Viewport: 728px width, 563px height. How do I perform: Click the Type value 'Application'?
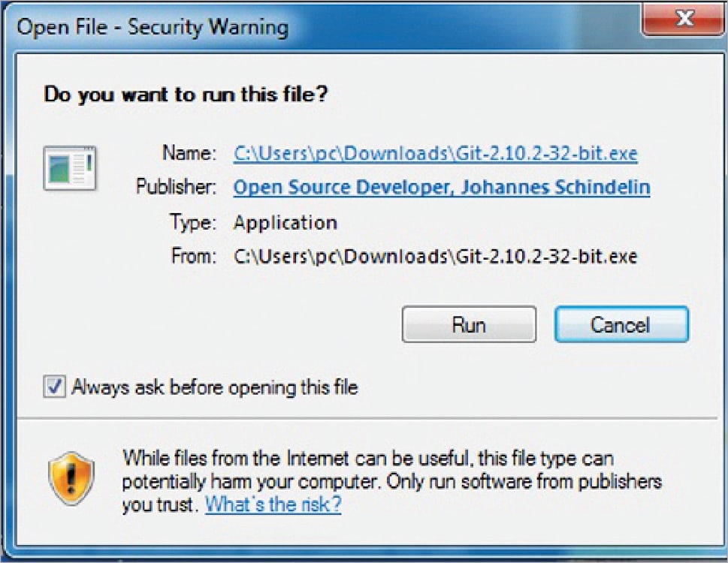click(x=285, y=223)
